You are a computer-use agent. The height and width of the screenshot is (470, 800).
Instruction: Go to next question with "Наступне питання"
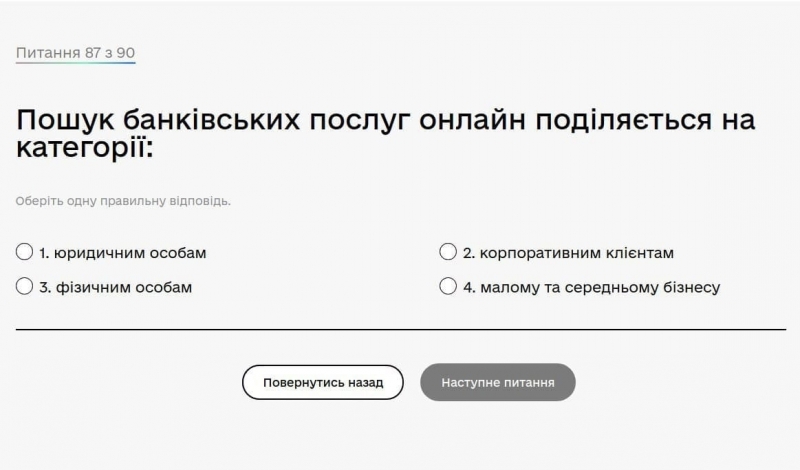click(497, 382)
